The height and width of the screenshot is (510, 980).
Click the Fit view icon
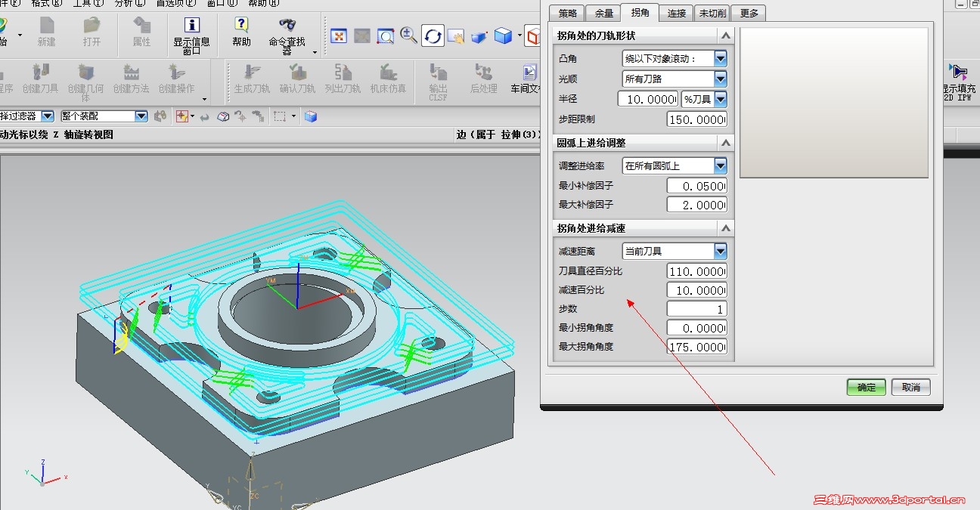(x=339, y=36)
